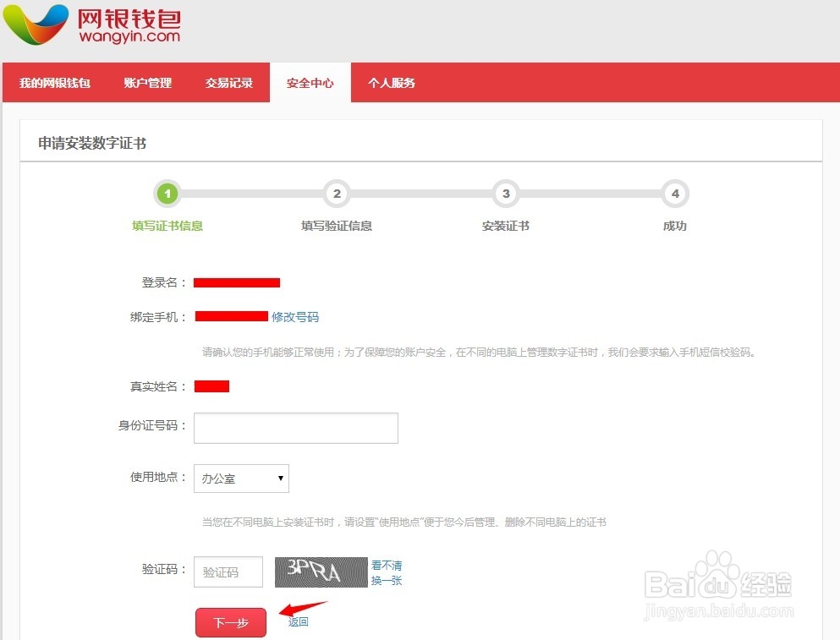
Task: Switch to the 交易记录 tab
Action: pos(228,82)
